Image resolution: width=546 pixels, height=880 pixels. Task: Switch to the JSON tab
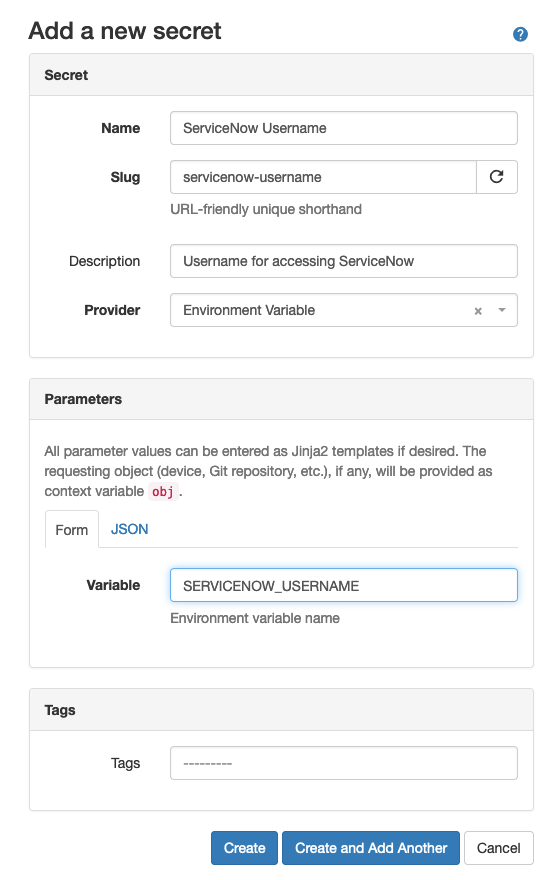(x=130, y=529)
